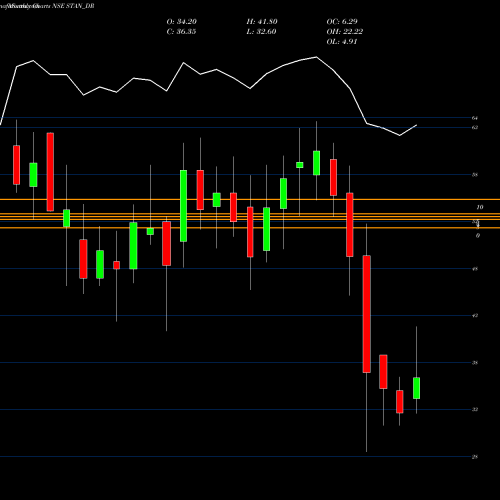Click the '38' price axis label
Image resolution: width=500 pixels, height=500 pixels.
click(475, 363)
